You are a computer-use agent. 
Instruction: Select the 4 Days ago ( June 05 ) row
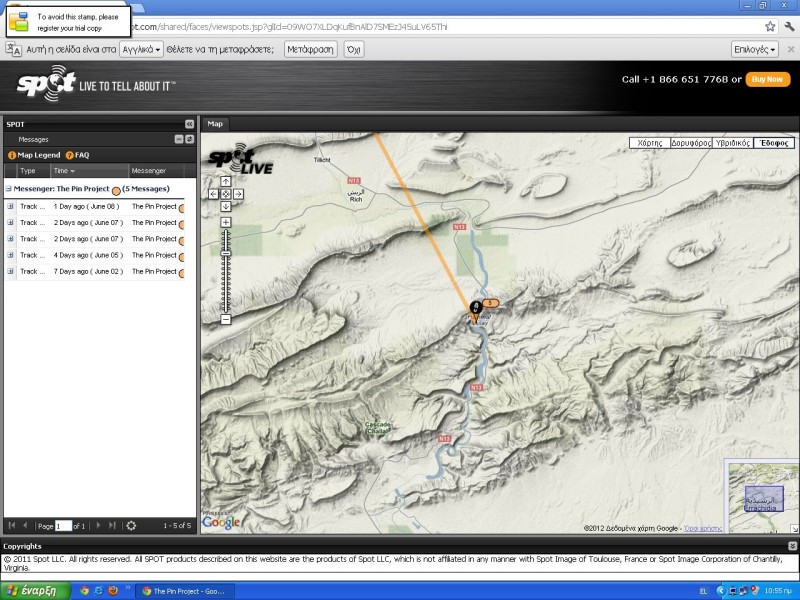tap(94, 255)
